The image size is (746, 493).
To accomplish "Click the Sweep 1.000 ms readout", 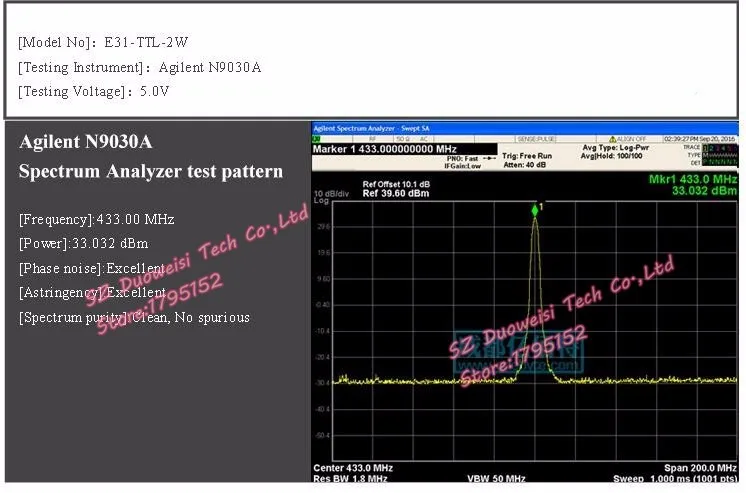I will coord(675,479).
